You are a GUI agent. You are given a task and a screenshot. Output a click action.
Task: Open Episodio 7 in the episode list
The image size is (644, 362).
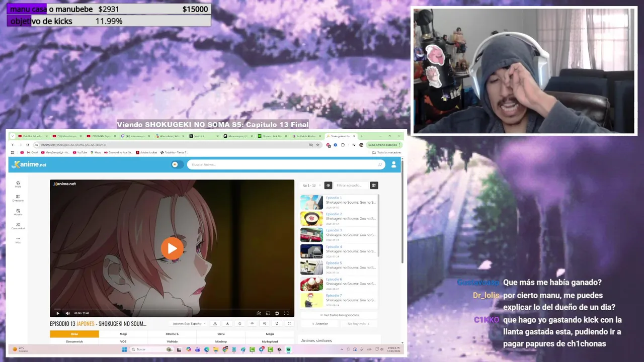(x=338, y=300)
